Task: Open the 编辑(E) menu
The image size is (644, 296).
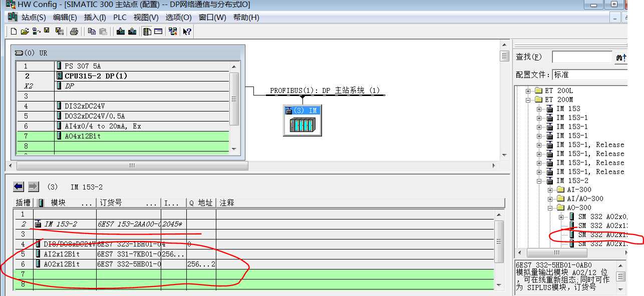Action: [x=65, y=17]
